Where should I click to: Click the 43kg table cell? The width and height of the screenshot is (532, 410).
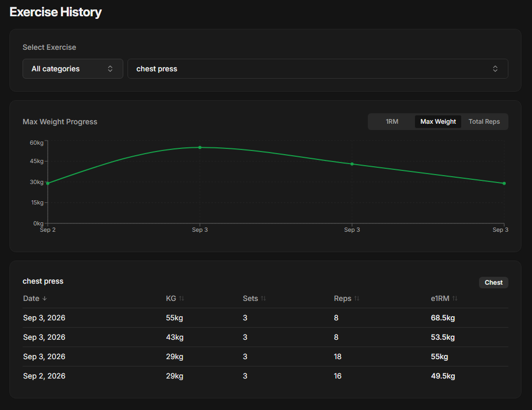(175, 338)
